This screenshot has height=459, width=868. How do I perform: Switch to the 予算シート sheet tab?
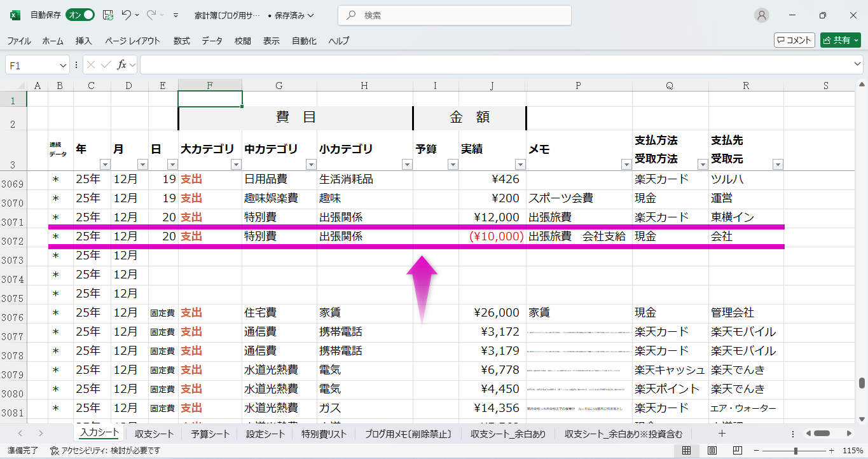tap(210, 434)
